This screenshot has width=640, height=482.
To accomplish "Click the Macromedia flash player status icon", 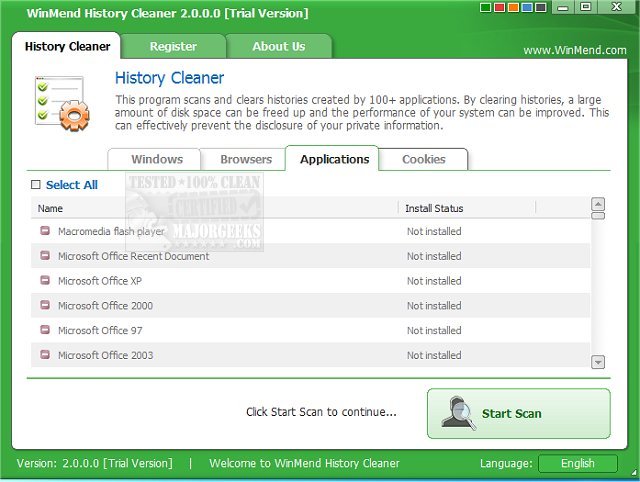I will point(45,231).
